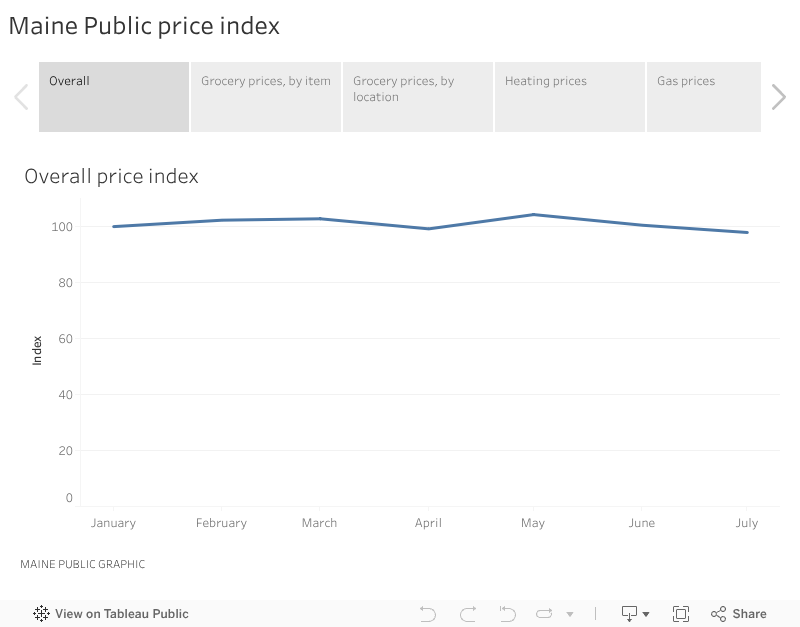Screen dimensions: 800x627
Task: Click the redo arrow icon
Action: point(467,614)
